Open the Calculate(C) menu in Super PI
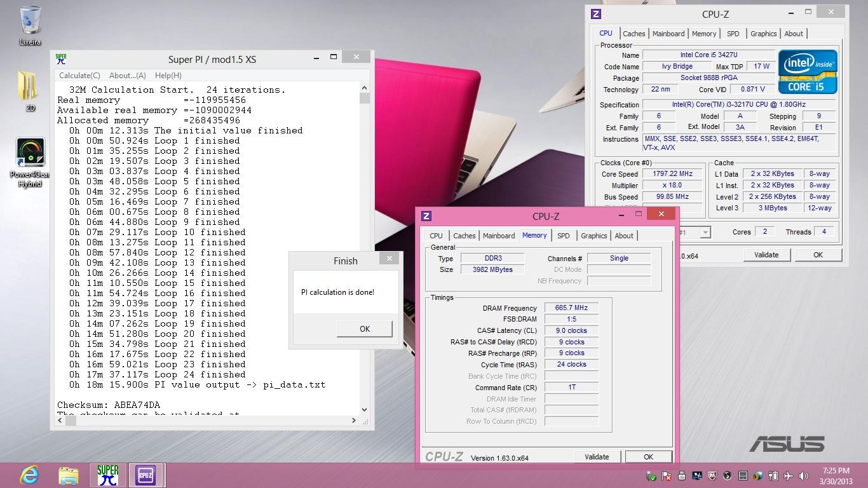The image size is (868, 488). click(x=79, y=76)
